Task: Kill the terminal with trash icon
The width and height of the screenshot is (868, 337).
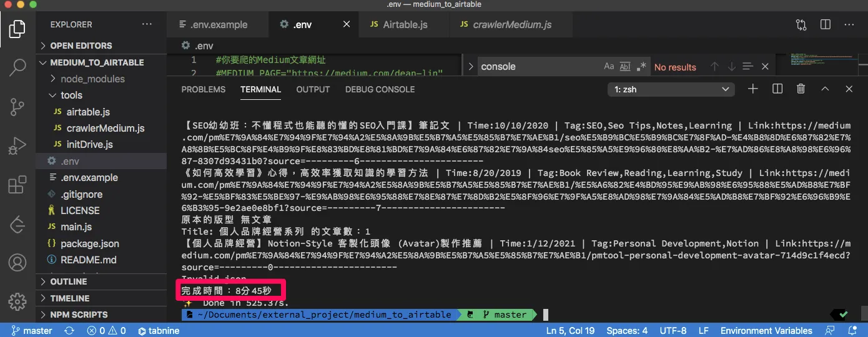Action: pos(801,89)
